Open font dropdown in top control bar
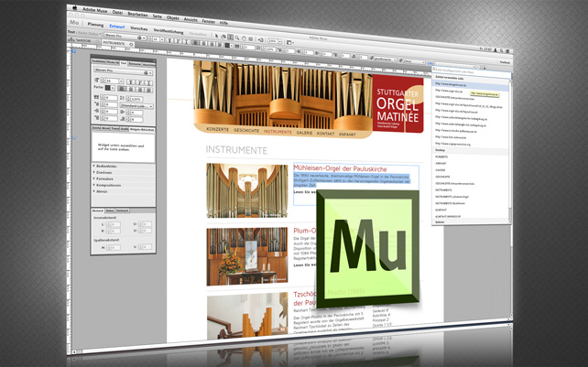Screen dimensions: 588x367 pyautogui.click(x=125, y=37)
